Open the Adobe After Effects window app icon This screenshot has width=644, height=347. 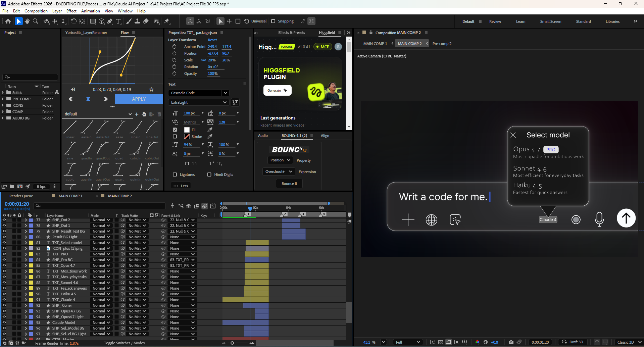[3, 4]
